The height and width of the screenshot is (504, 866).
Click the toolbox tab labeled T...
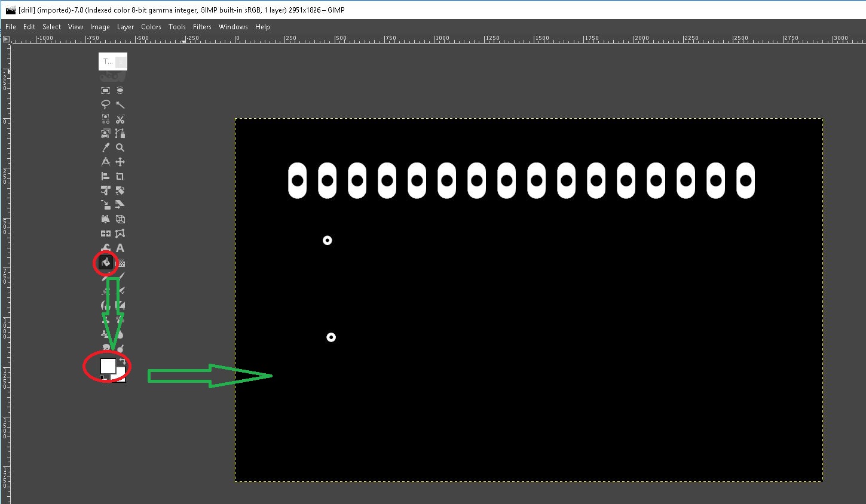click(x=108, y=62)
